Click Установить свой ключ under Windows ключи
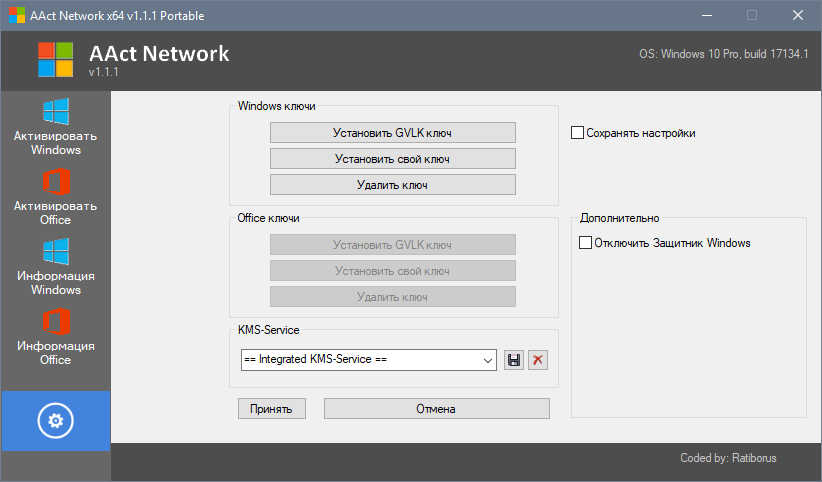Image resolution: width=822 pixels, height=482 pixels. point(393,159)
